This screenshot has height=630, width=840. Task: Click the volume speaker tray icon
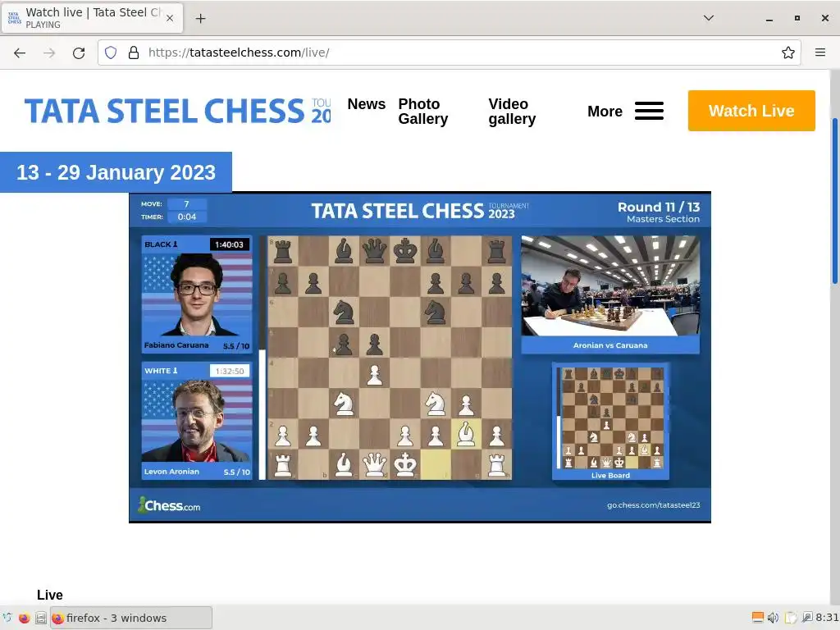773,618
